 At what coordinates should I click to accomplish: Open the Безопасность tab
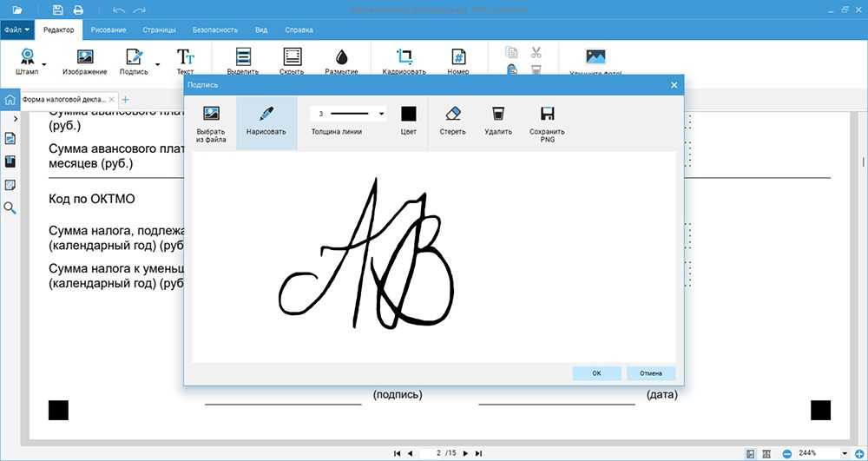tap(215, 30)
